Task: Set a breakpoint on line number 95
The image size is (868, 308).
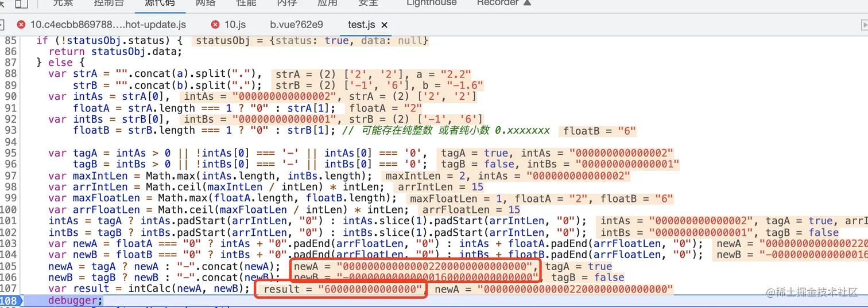Action: coord(11,153)
